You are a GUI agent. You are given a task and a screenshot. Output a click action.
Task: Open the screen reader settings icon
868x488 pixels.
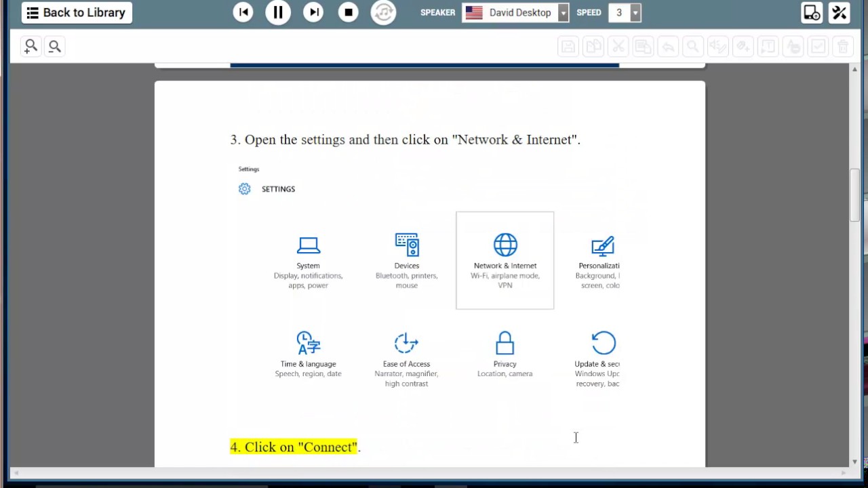812,12
